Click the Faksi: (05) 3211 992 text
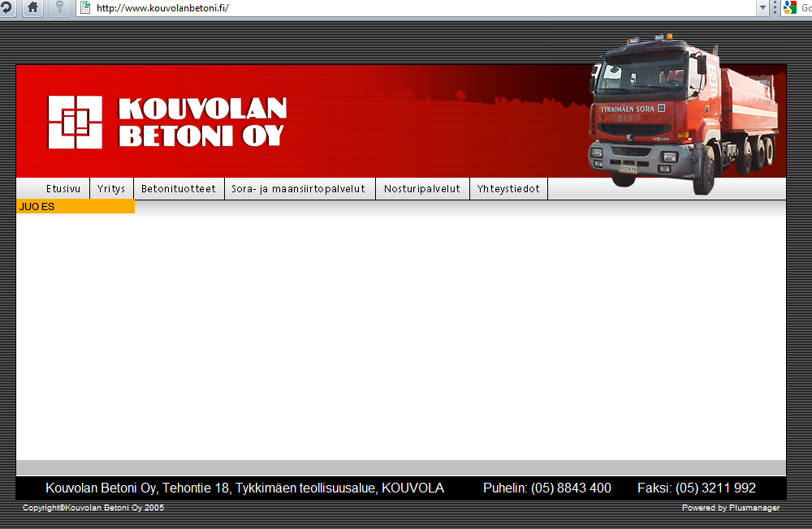This screenshot has width=812, height=529. click(697, 488)
